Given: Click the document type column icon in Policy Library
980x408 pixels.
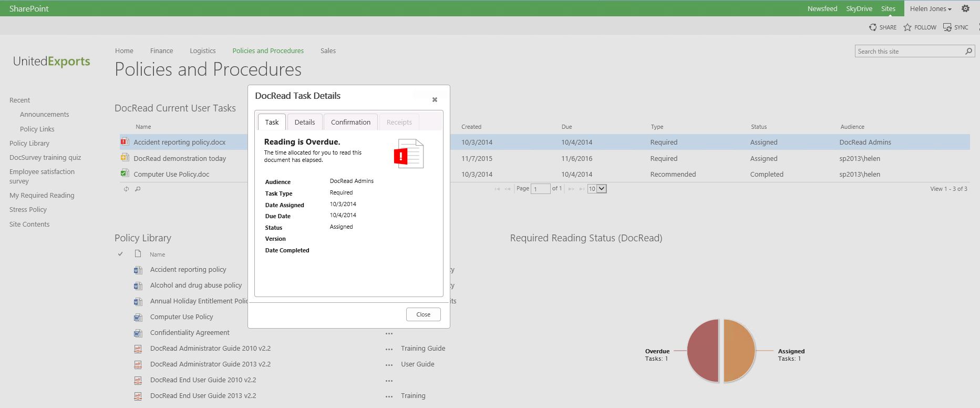Looking at the screenshot, I should (138, 254).
